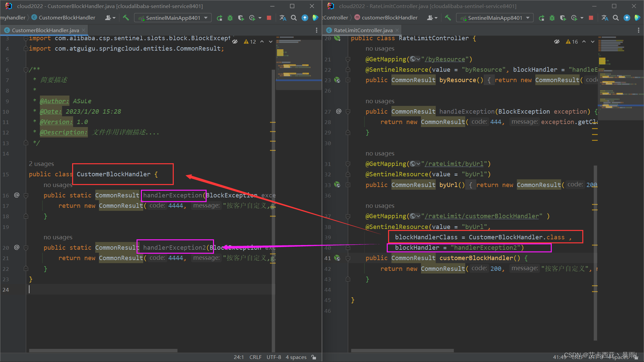Image resolution: width=644 pixels, height=362 pixels.
Task: Click the CustomerBlockHandler breadcrumb in the left window
Action: tap(63, 18)
